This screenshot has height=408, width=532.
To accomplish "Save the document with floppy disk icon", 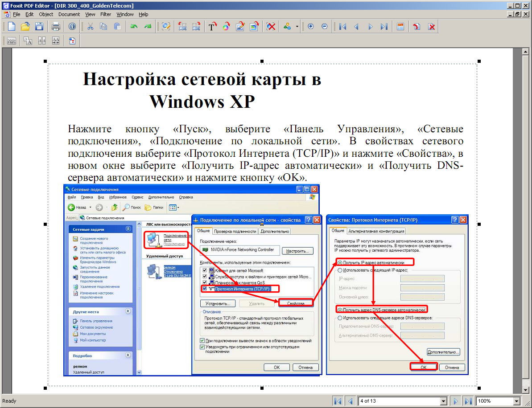I will 39,26.
